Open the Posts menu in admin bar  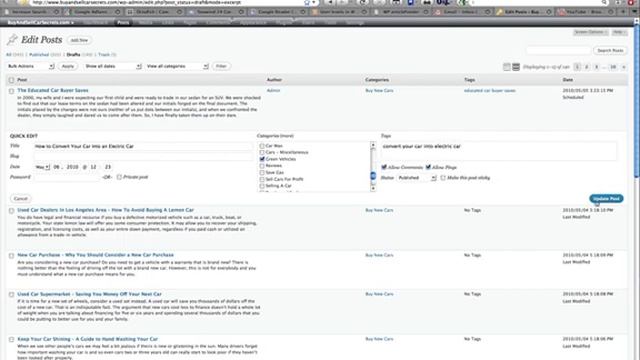point(123,22)
